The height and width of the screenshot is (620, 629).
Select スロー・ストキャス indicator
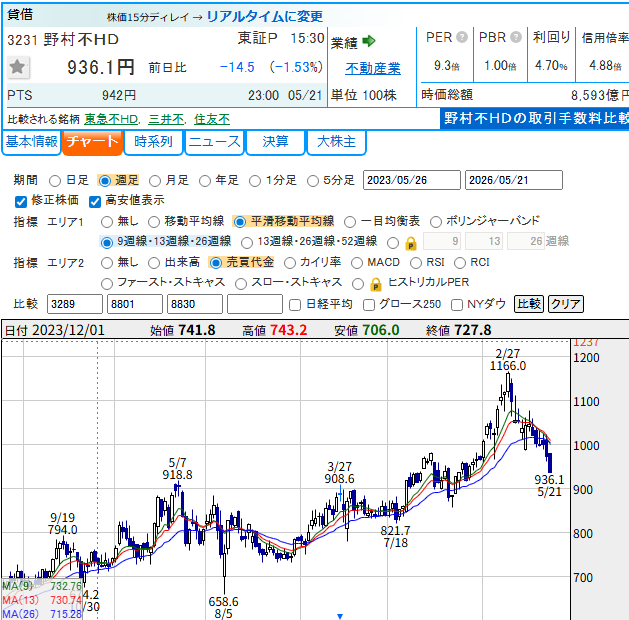coord(241,284)
